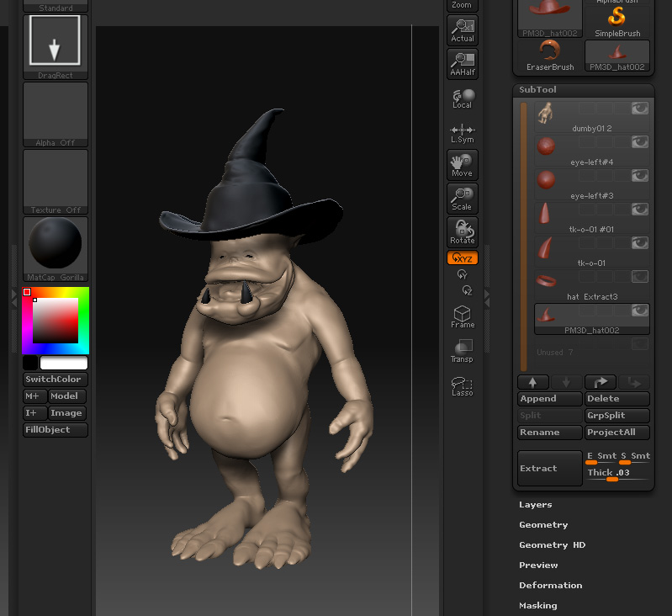Image resolution: width=672 pixels, height=616 pixels.
Task: Adjust the S Smt slider
Action: pos(635,458)
